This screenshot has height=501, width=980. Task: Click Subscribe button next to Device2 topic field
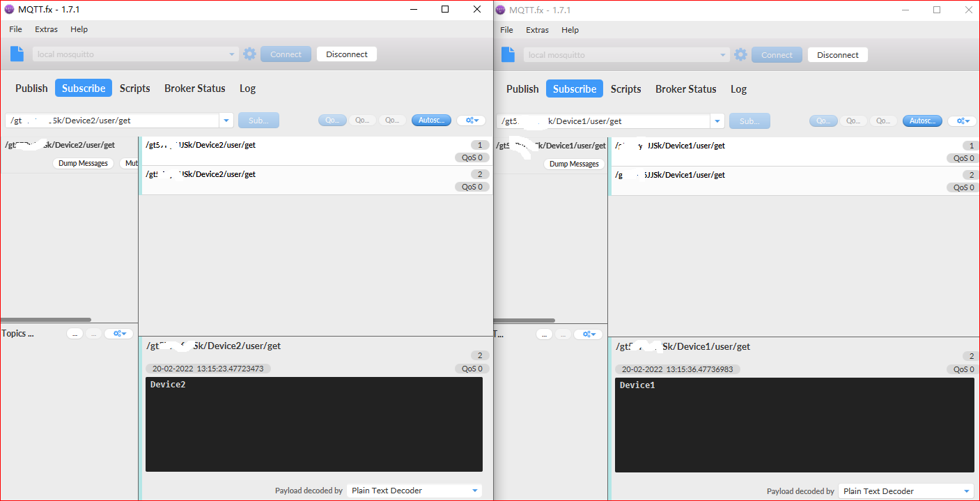pyautogui.click(x=258, y=121)
